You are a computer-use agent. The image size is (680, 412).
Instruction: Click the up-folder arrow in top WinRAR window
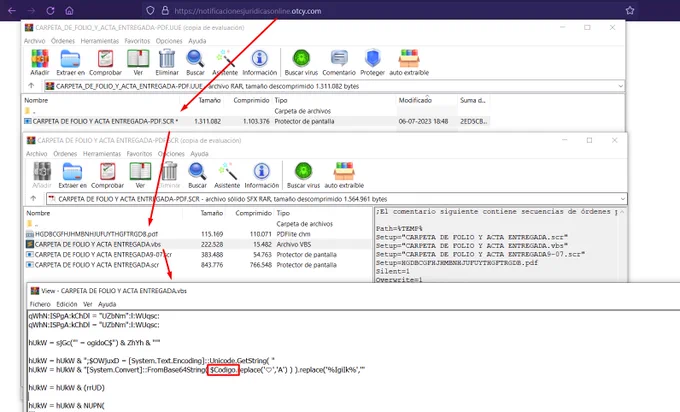31,86
